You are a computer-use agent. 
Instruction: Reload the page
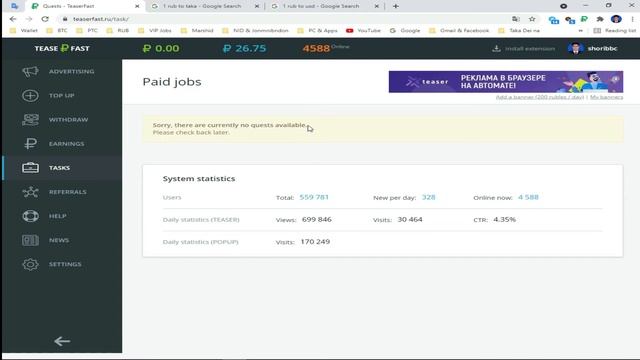point(45,19)
